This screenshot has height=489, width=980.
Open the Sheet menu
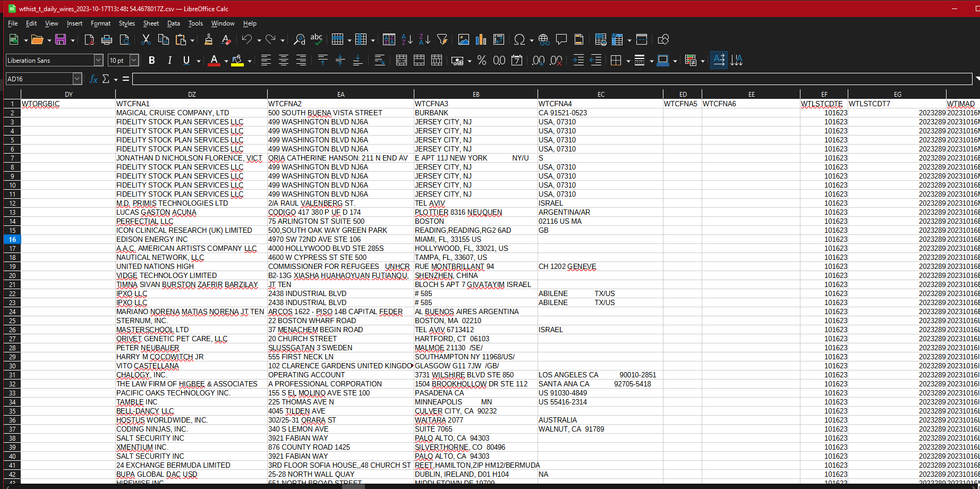point(151,23)
